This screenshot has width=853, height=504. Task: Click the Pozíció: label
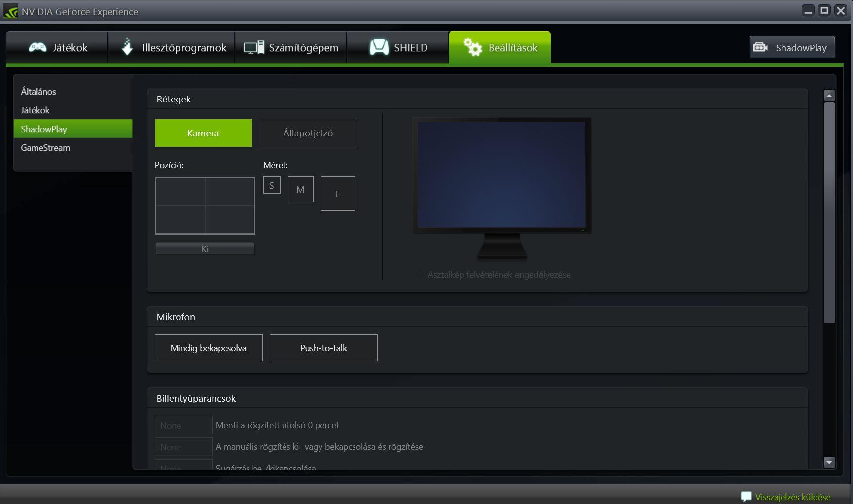[169, 165]
